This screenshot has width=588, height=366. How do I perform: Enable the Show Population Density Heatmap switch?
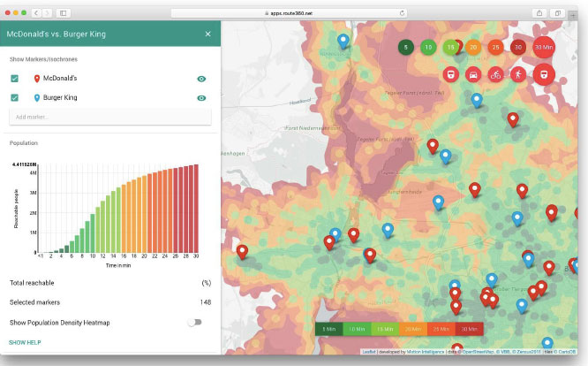[x=193, y=322]
